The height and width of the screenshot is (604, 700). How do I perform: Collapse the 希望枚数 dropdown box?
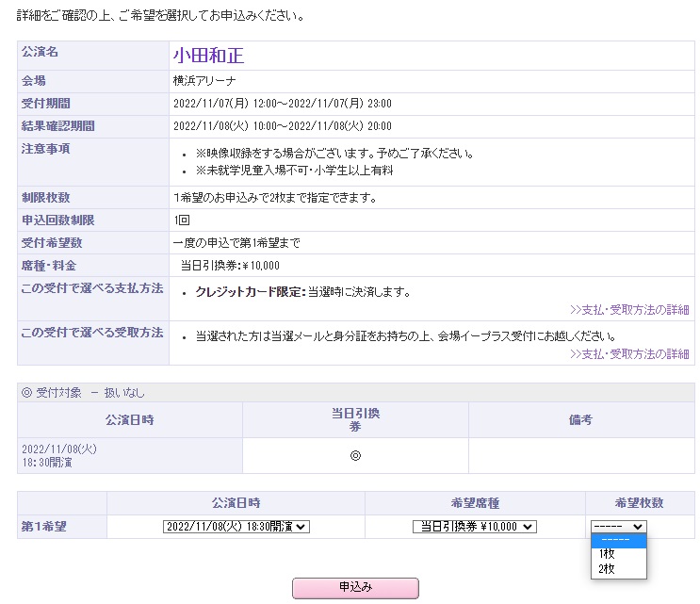pyautogui.click(x=618, y=527)
